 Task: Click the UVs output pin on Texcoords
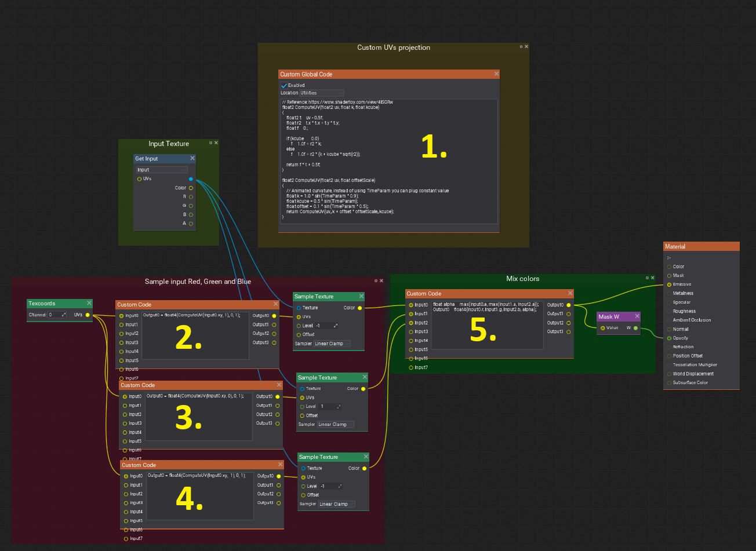point(88,315)
